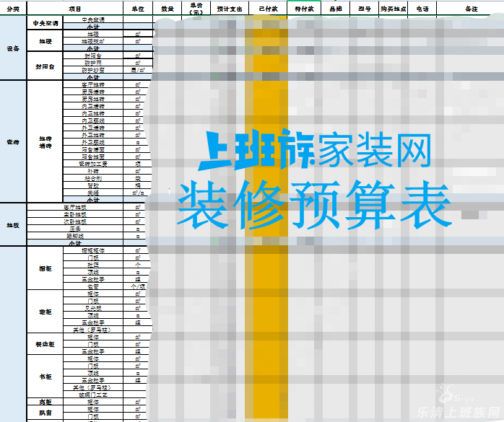Select the 厨房地砖 row
This screenshot has width=504, height=422.
click(x=93, y=99)
